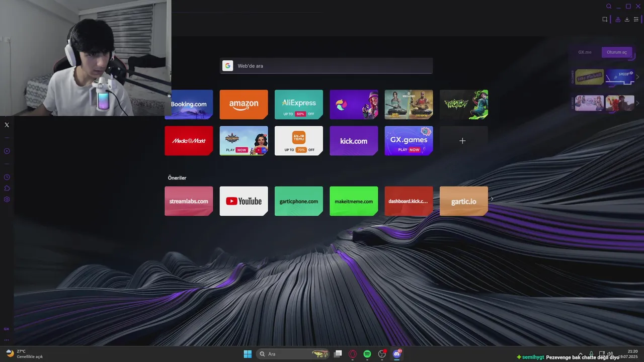644x362 pixels.
Task: Open the anime girls GX mod thumbnail
Action: click(589, 103)
